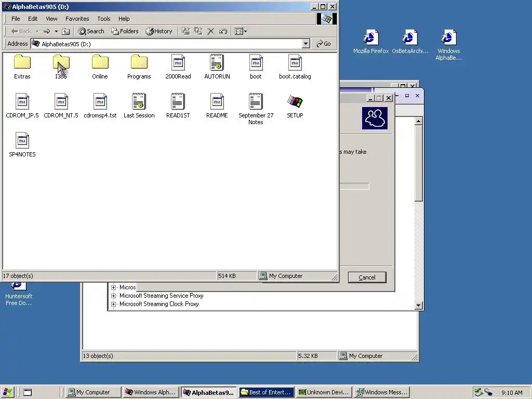
Task: Switch to My Computer taskbar button
Action: point(94,392)
